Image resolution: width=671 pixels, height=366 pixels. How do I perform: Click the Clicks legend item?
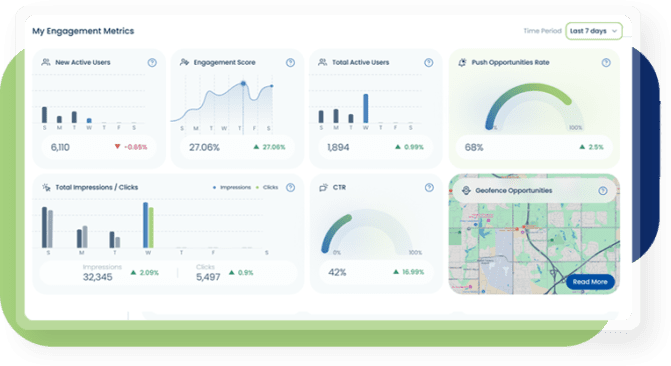point(267,187)
